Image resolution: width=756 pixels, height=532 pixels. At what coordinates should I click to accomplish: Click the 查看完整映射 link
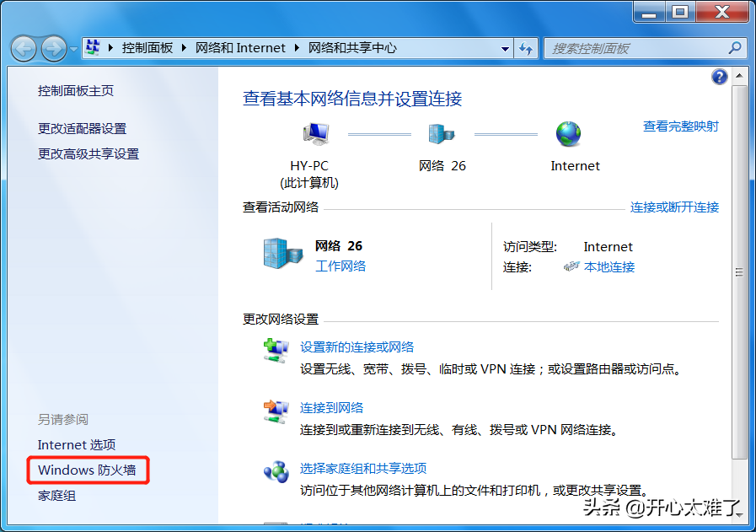pyautogui.click(x=680, y=126)
